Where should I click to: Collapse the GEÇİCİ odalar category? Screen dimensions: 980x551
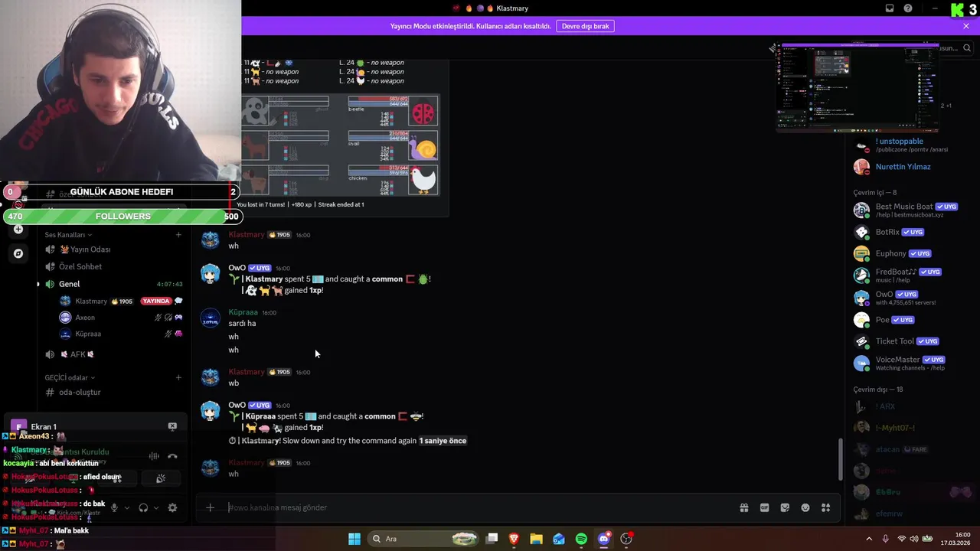click(x=70, y=377)
